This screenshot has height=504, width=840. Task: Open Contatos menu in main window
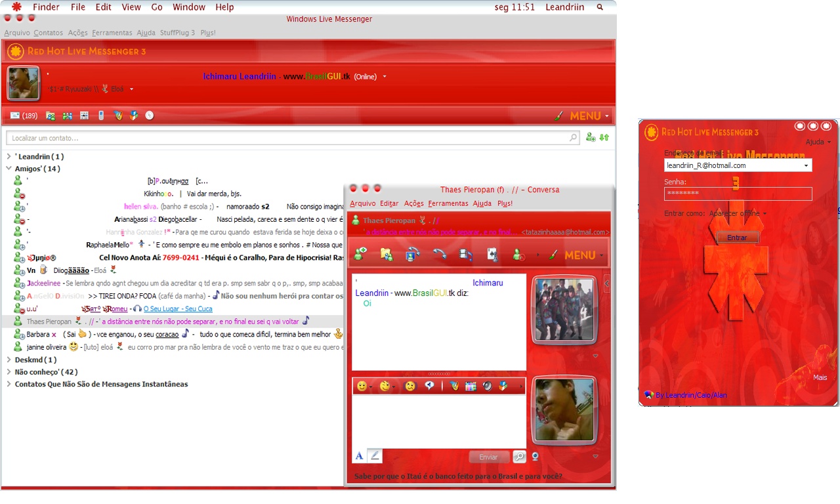click(x=49, y=33)
